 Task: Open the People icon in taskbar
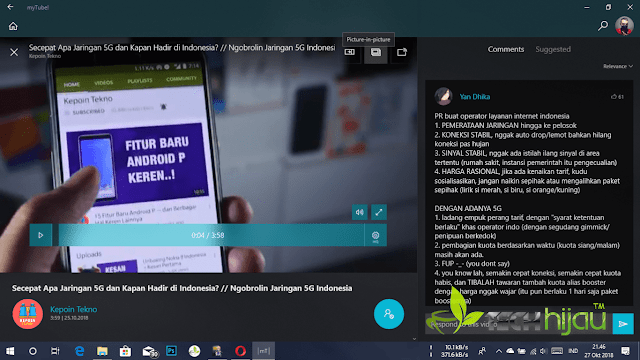click(482, 351)
